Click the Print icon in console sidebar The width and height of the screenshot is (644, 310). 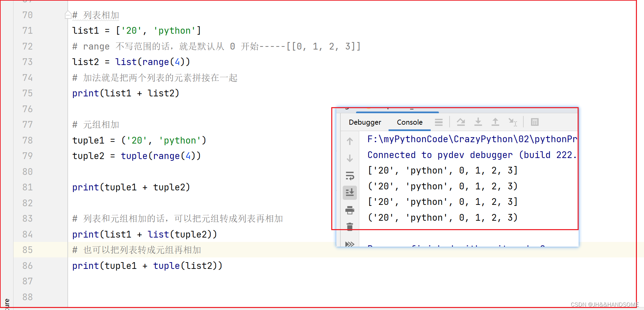(350, 210)
